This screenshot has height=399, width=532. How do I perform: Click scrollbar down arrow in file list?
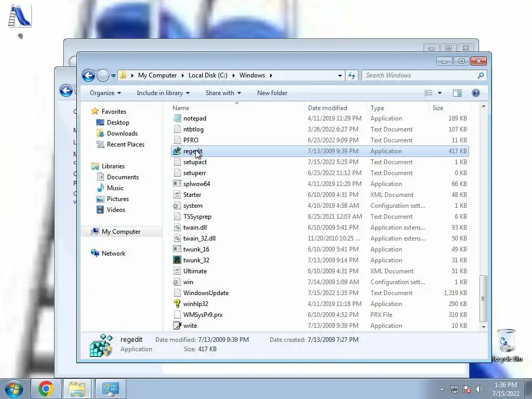pos(484,327)
